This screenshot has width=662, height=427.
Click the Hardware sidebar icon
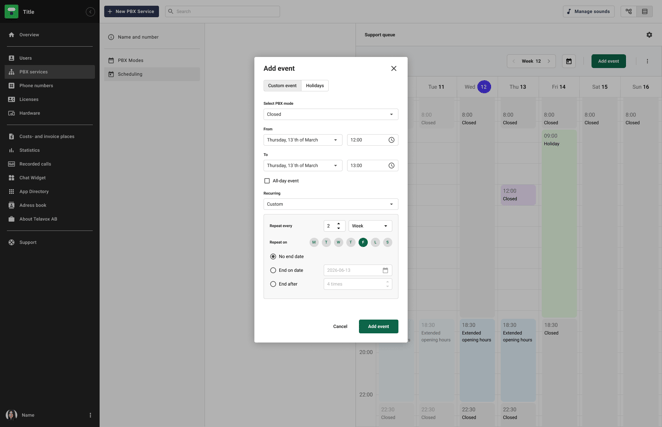coord(11,113)
